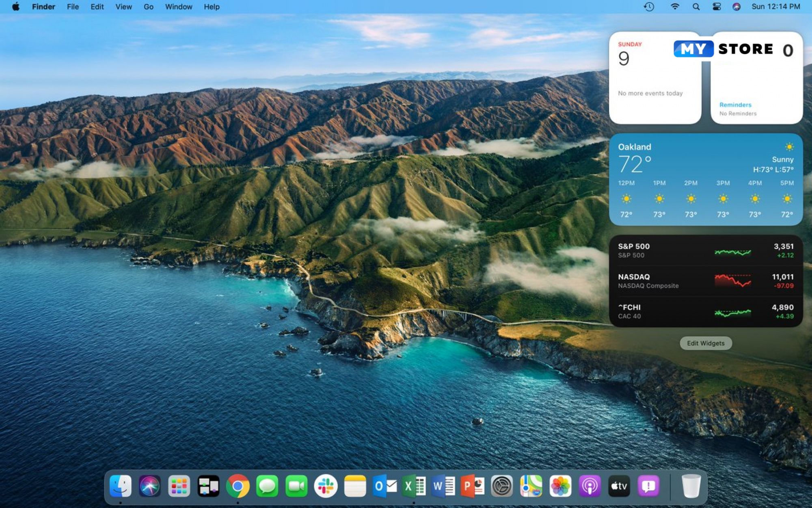The height and width of the screenshot is (508, 812).
Task: Launch Slack from the Dock
Action: 326,486
